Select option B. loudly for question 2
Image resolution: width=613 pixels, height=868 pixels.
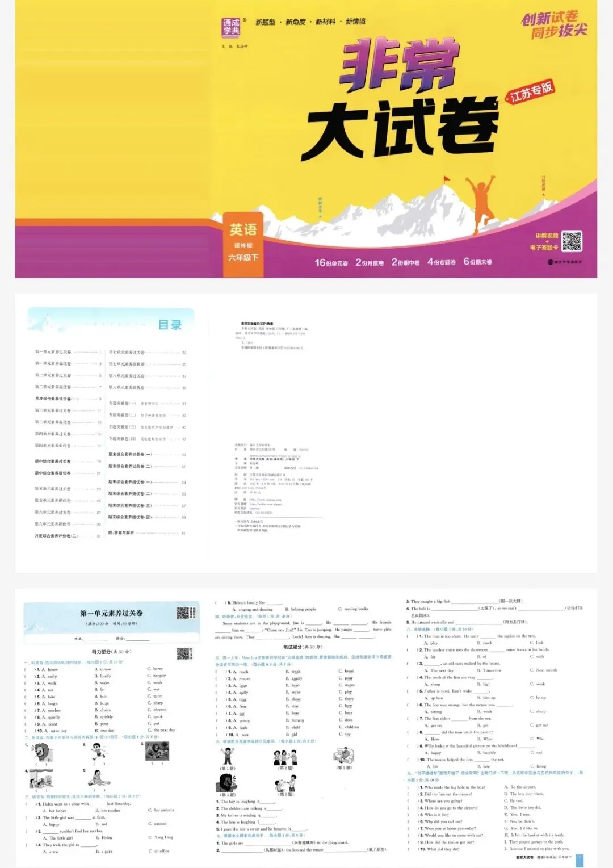[x=104, y=676]
